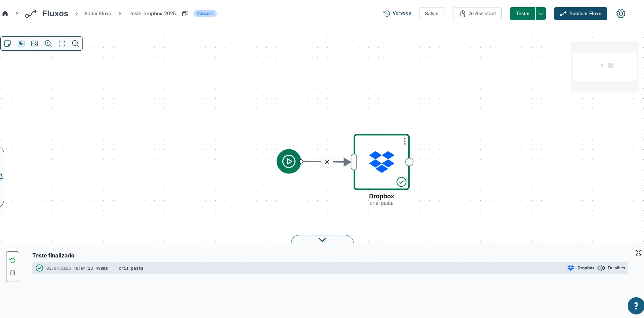Screen dimensions: 644x318
Task: Open the Dropbox node options menu
Action: pyautogui.click(x=405, y=141)
